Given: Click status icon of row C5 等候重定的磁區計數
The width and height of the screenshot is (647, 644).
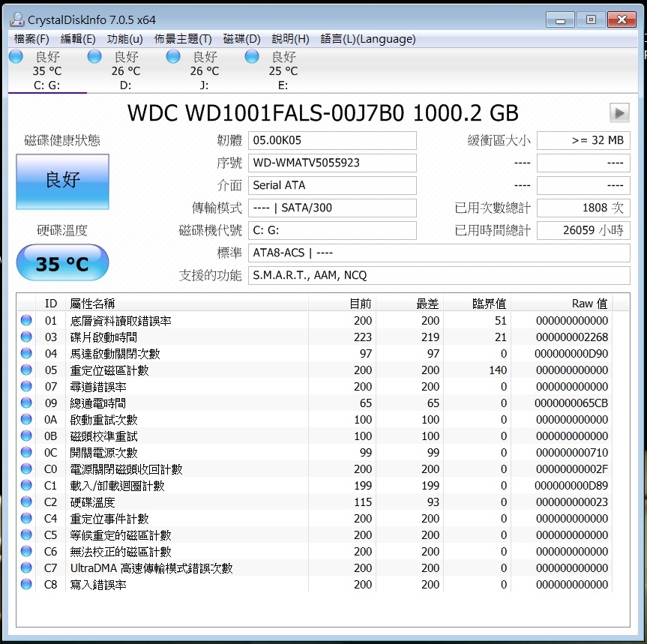Looking at the screenshot, I should tap(26, 535).
